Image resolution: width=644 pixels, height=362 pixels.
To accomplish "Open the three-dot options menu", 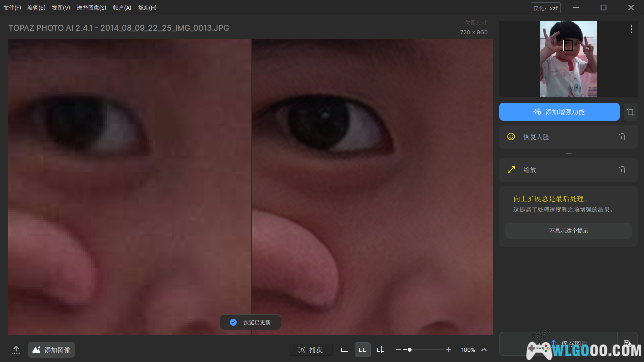I will click(631, 30).
